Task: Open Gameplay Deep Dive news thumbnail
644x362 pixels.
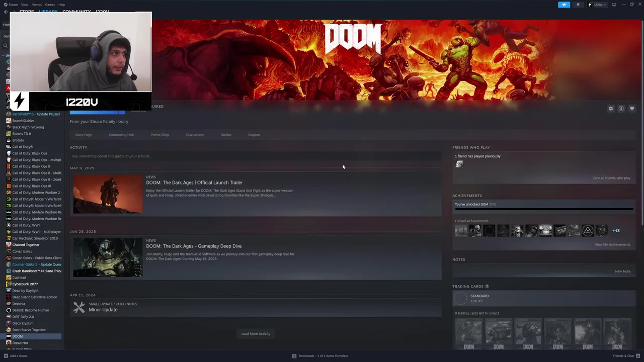Action: point(108,257)
